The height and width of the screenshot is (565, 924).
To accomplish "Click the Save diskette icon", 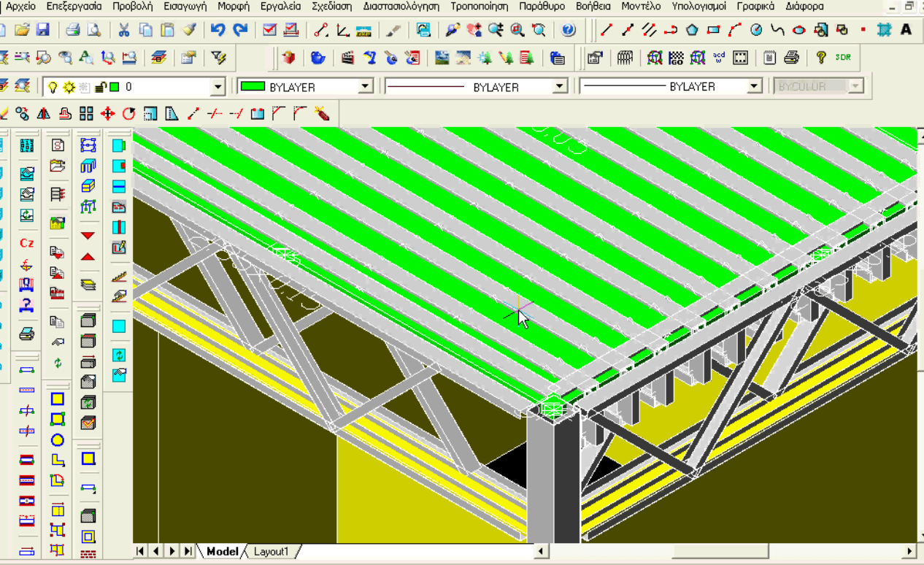I will click(42, 30).
